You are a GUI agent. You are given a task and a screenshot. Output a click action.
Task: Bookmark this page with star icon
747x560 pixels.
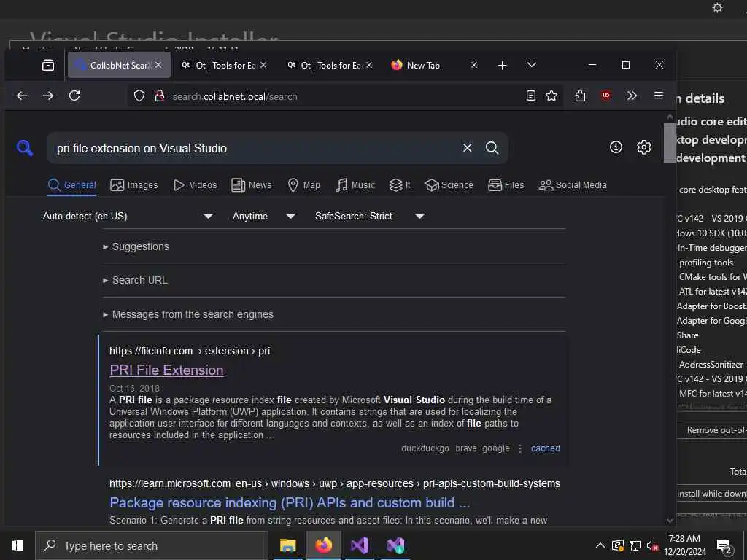click(551, 96)
